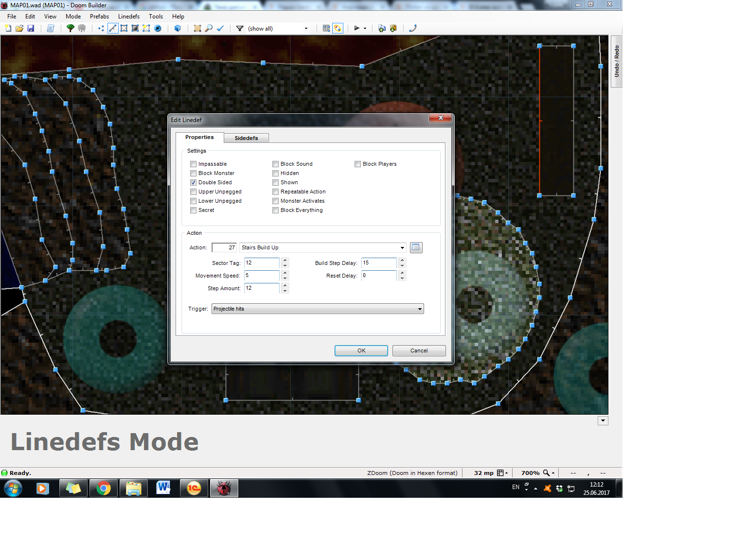
Task: Open Find and Replace magnifier icon
Action: [209, 28]
